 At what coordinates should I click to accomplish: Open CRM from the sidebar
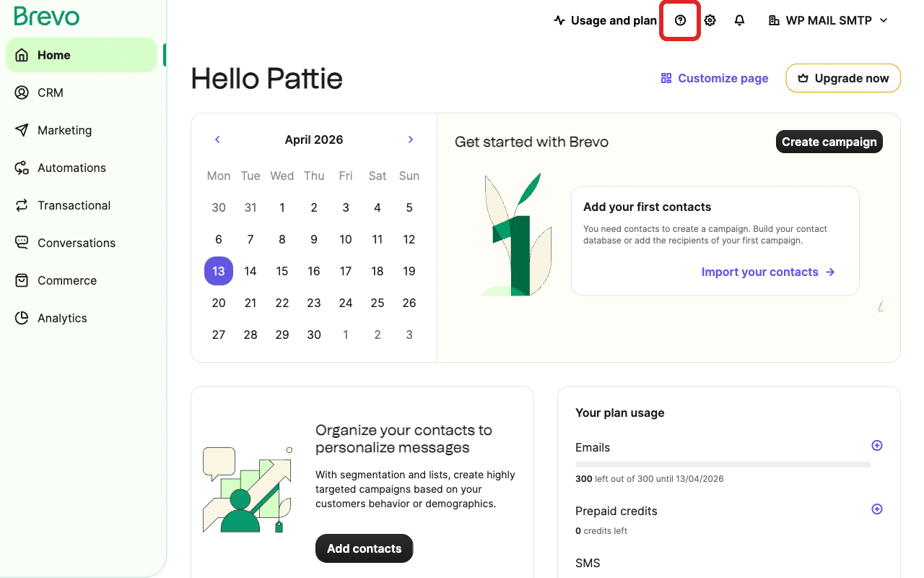click(x=51, y=92)
